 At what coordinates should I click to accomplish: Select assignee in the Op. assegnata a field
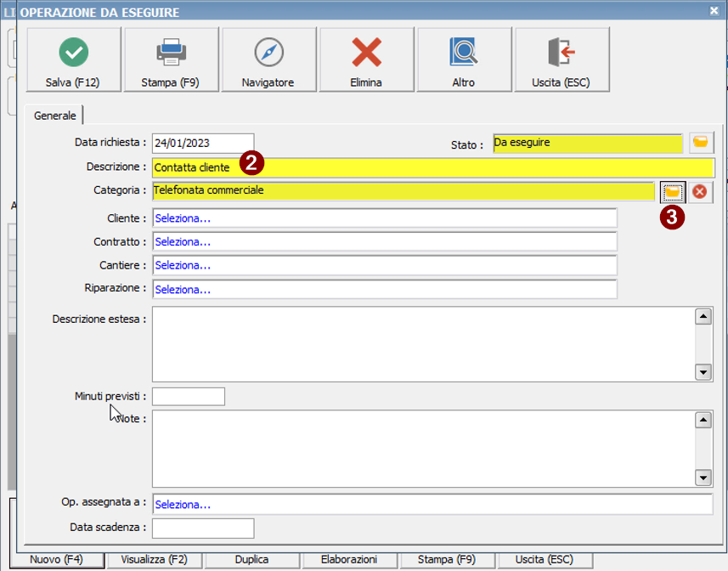coord(432,505)
